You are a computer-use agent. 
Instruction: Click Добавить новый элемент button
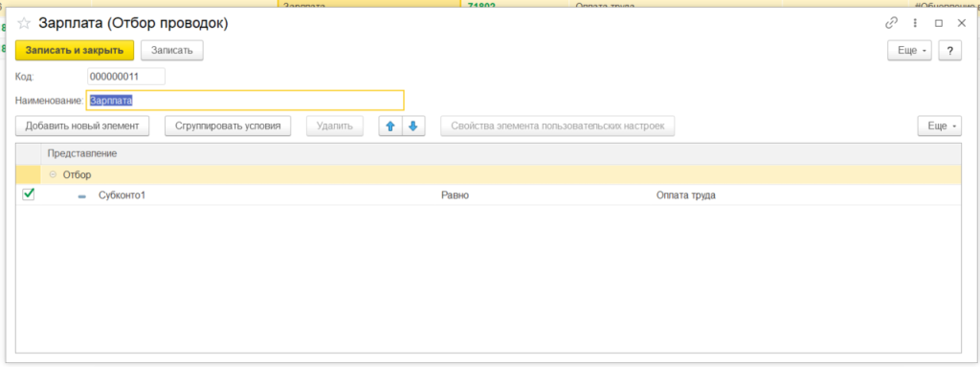82,126
